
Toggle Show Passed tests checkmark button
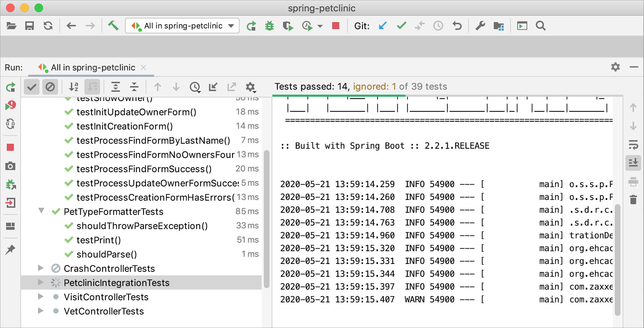[x=32, y=87]
